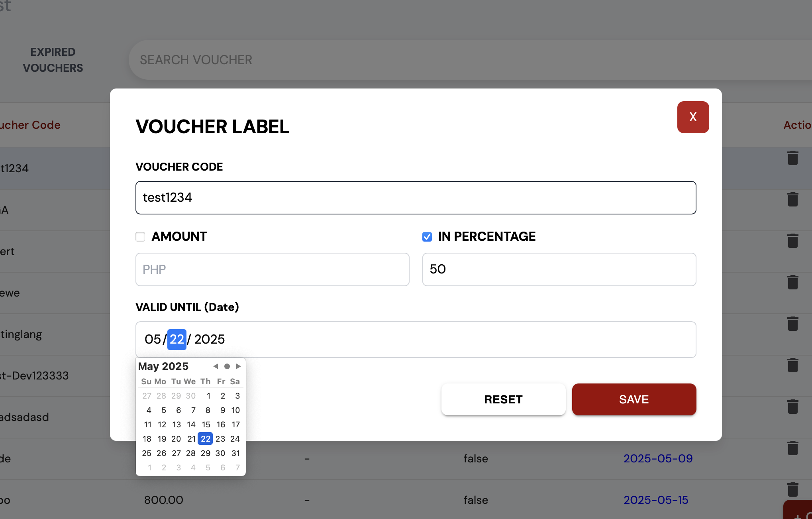
Task: Pick May 31 in date picker
Action: 235,453
